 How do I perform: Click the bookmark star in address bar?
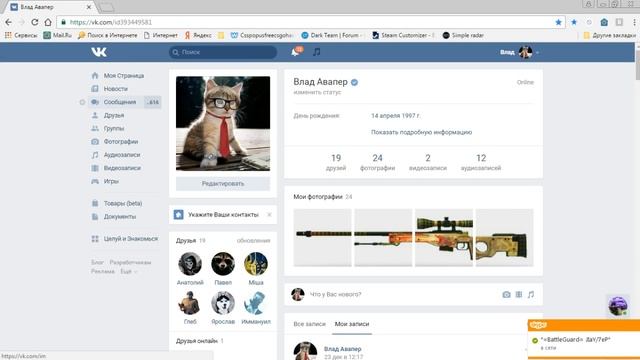[x=558, y=22]
